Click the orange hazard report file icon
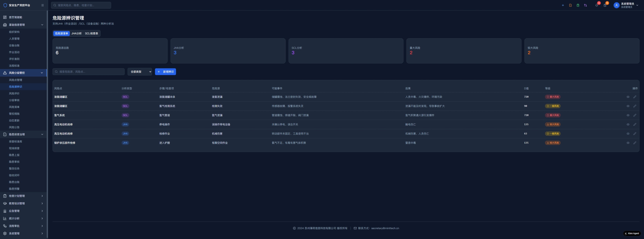Viewport: 644px width, 239px height. [x=570, y=5]
